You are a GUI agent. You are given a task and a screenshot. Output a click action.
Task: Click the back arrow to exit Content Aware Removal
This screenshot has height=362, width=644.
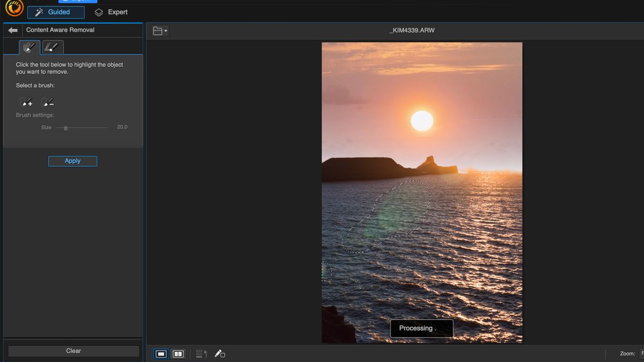click(12, 30)
